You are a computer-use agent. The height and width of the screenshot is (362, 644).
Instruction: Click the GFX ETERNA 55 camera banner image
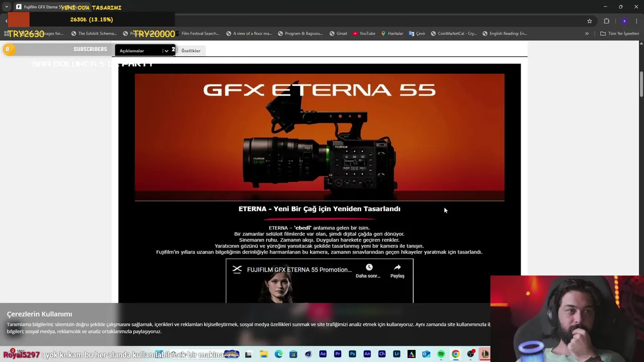pos(319,137)
